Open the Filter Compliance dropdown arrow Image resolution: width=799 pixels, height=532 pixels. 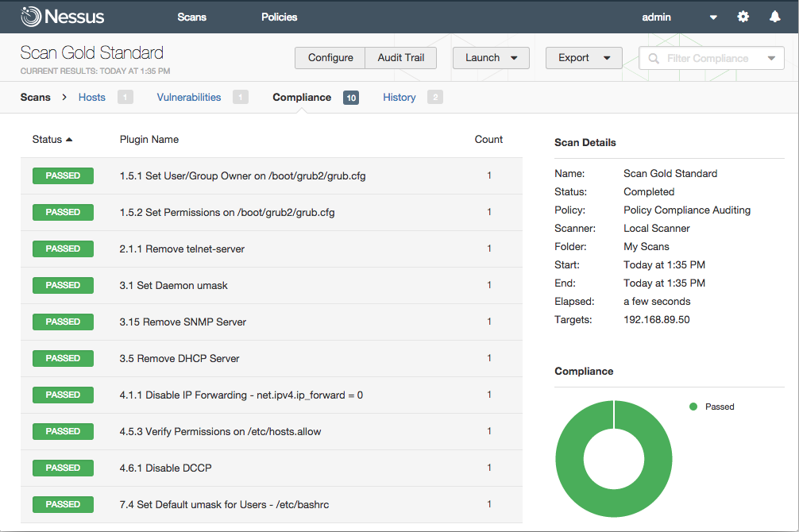(771, 58)
